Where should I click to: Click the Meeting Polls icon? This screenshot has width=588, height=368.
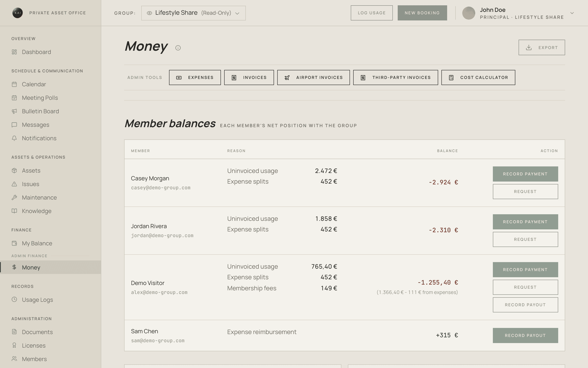[x=14, y=98]
